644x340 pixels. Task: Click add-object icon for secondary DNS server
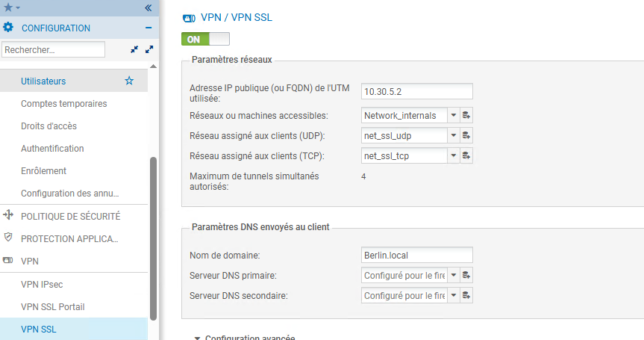(467, 295)
